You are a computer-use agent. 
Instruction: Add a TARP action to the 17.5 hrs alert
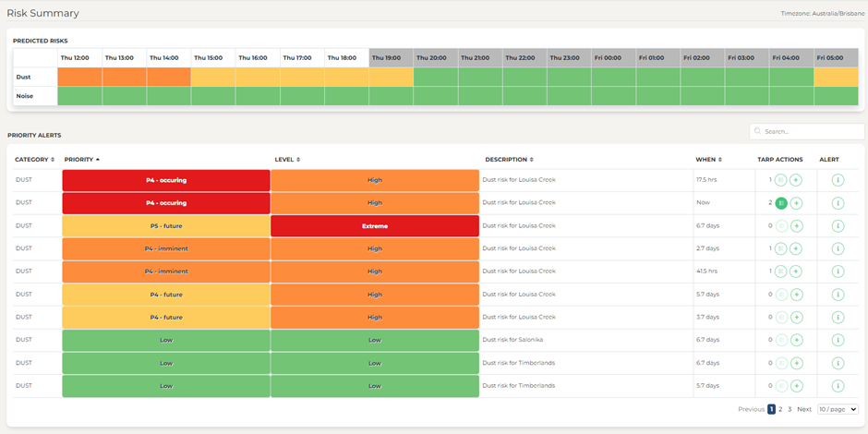796,180
